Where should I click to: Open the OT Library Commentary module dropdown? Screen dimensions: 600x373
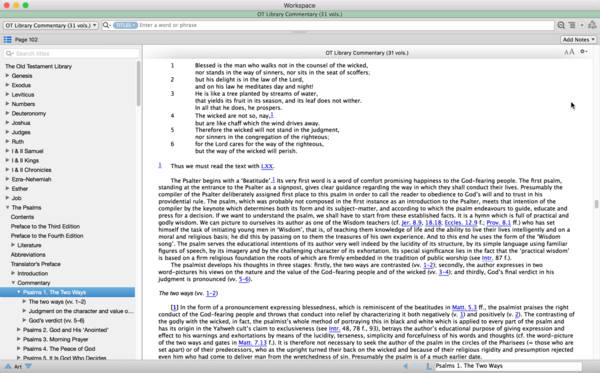[51, 26]
